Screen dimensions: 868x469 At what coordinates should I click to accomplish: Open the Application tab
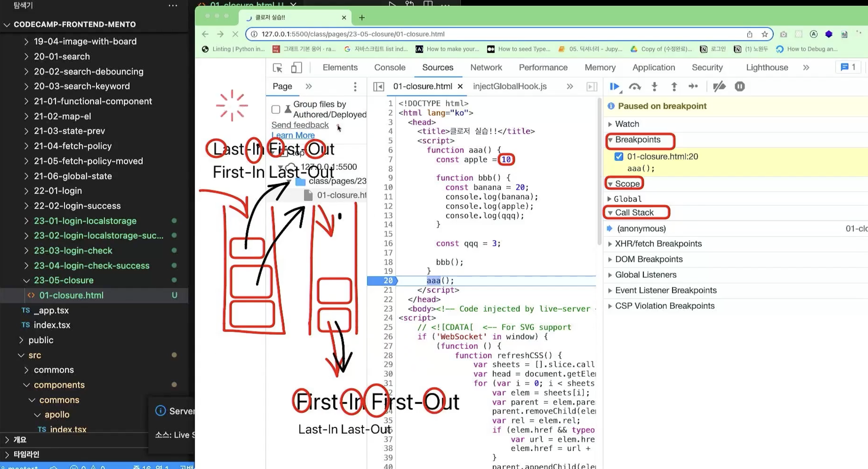pos(653,68)
